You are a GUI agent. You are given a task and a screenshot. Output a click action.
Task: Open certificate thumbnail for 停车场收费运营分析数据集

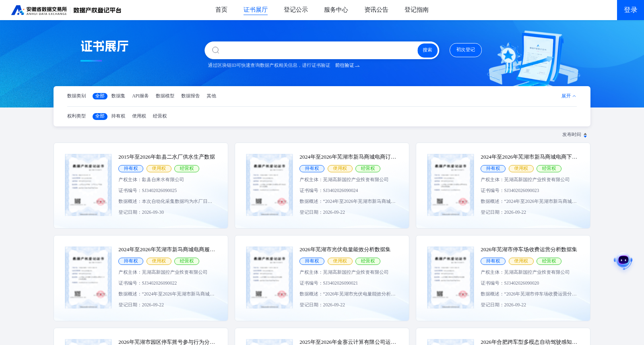(x=451, y=277)
